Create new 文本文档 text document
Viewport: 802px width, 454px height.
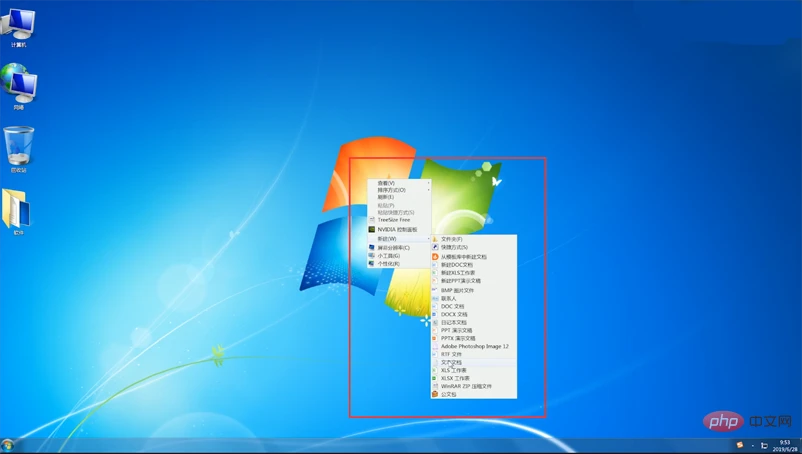pyautogui.click(x=474, y=362)
